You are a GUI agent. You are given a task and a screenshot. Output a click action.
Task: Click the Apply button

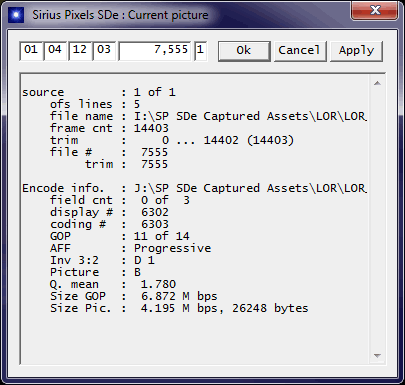pyautogui.click(x=356, y=51)
